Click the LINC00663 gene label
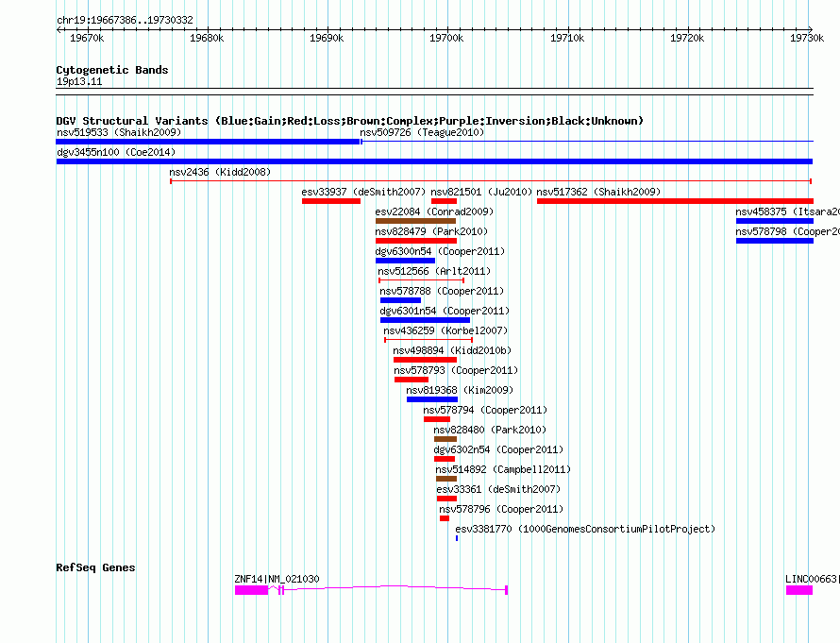This screenshot has width=840, height=643. 812,579
